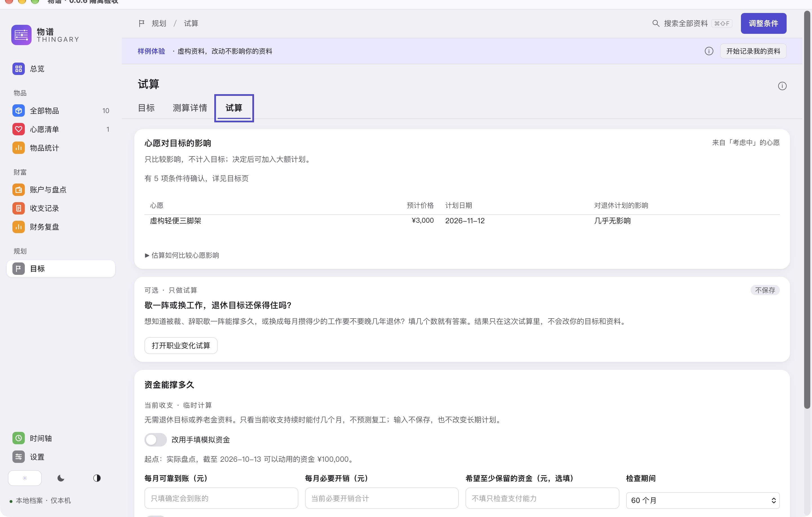Image resolution: width=812 pixels, height=517 pixels.
Task: Click the 搜索全部资料 search field
Action: [x=692, y=23]
